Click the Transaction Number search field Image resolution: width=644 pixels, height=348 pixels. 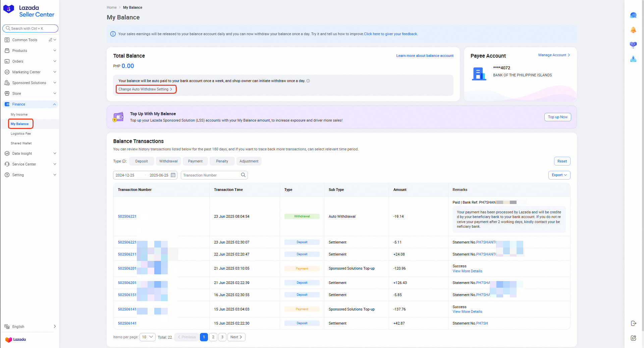click(211, 175)
